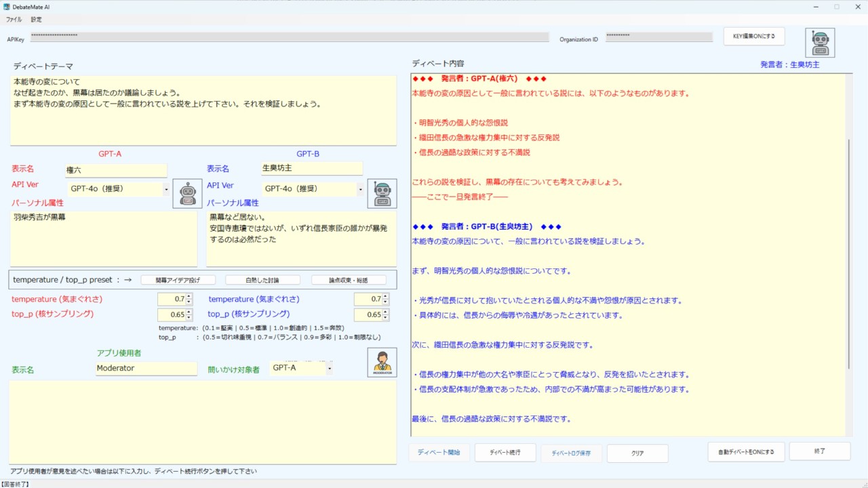Apply the 簡単アイデア投げ preset
This screenshot has width=868, height=488.
click(178, 279)
